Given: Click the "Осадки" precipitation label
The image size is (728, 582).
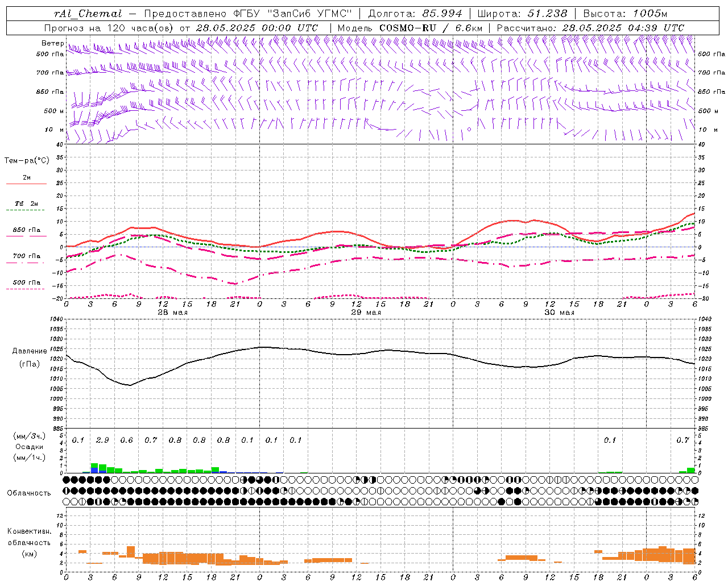Looking at the screenshot, I should pos(29,447).
